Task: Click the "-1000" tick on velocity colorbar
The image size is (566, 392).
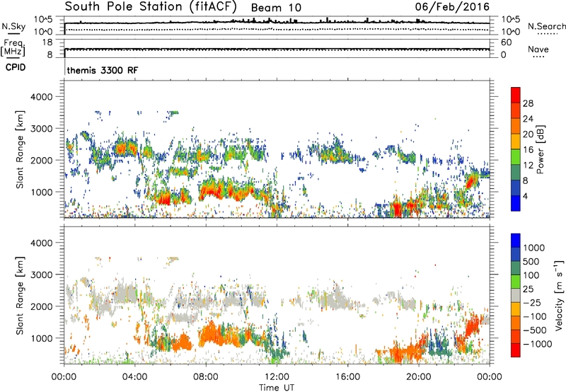Action: point(538,344)
